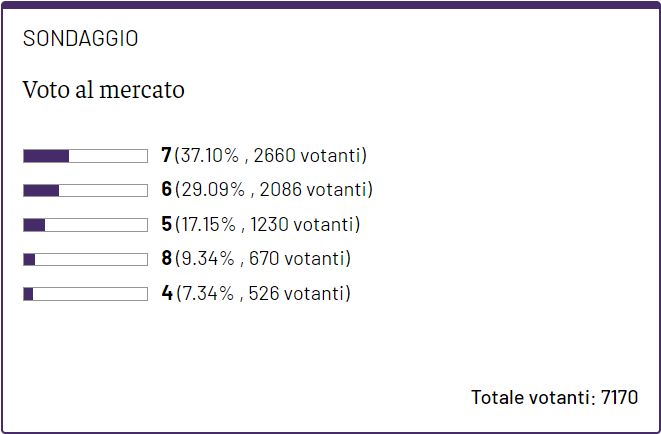Click the '37.10%, 2660 votanti' result text

(x=271, y=155)
